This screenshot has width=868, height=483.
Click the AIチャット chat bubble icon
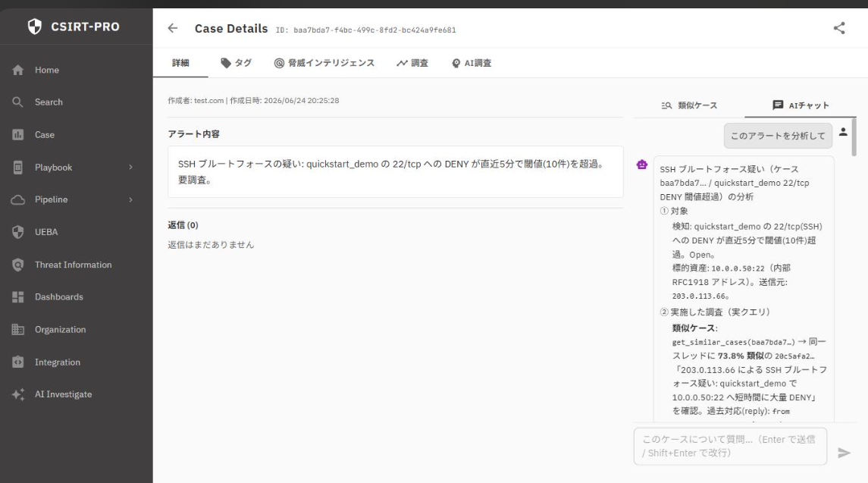tap(778, 105)
